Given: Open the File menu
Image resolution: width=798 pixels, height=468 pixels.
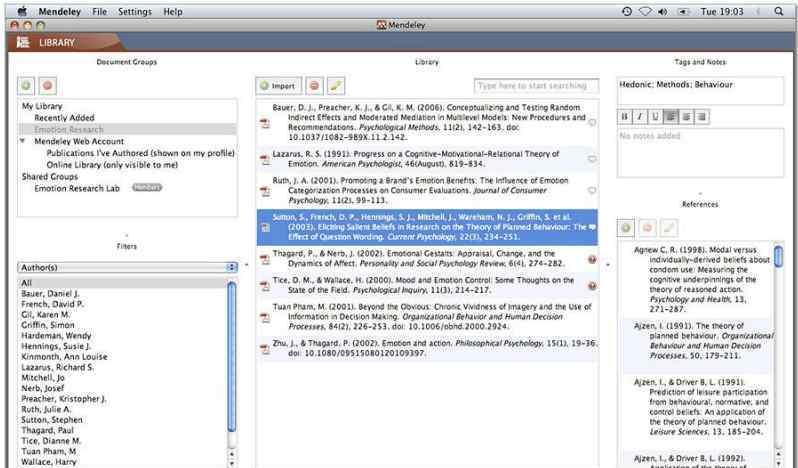Looking at the screenshot, I should (100, 11).
